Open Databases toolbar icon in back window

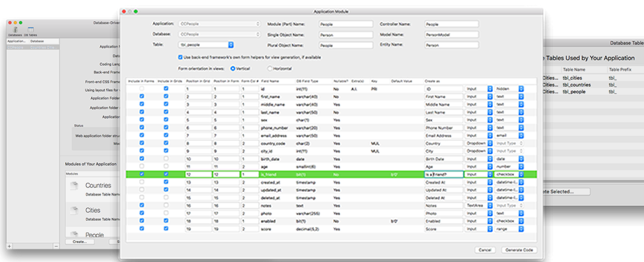coord(15,32)
